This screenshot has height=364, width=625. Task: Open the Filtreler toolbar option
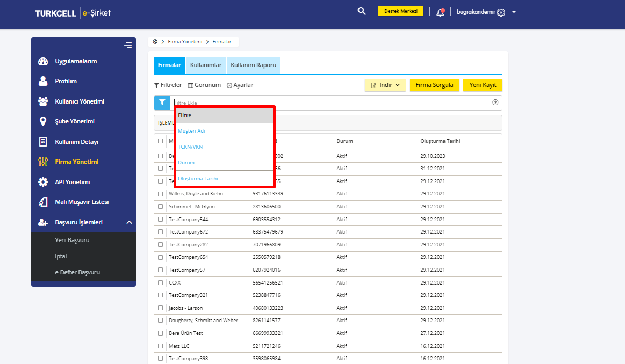click(x=168, y=85)
